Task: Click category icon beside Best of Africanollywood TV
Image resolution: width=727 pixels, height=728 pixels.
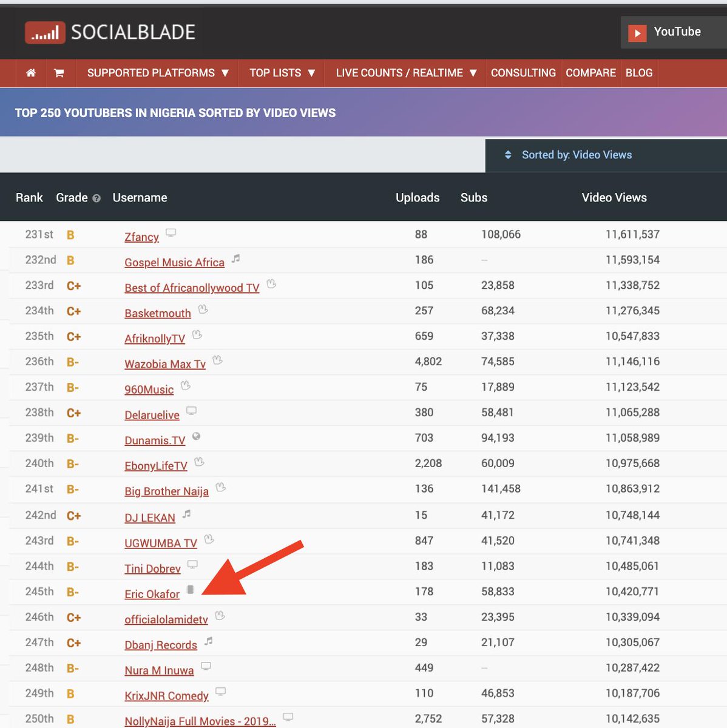Action: [271, 283]
